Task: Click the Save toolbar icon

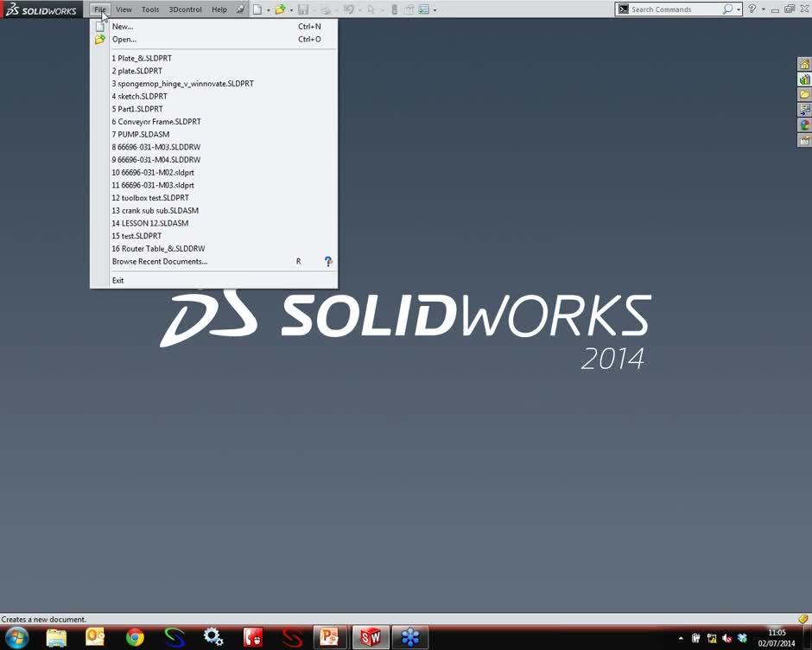Action: point(303,9)
